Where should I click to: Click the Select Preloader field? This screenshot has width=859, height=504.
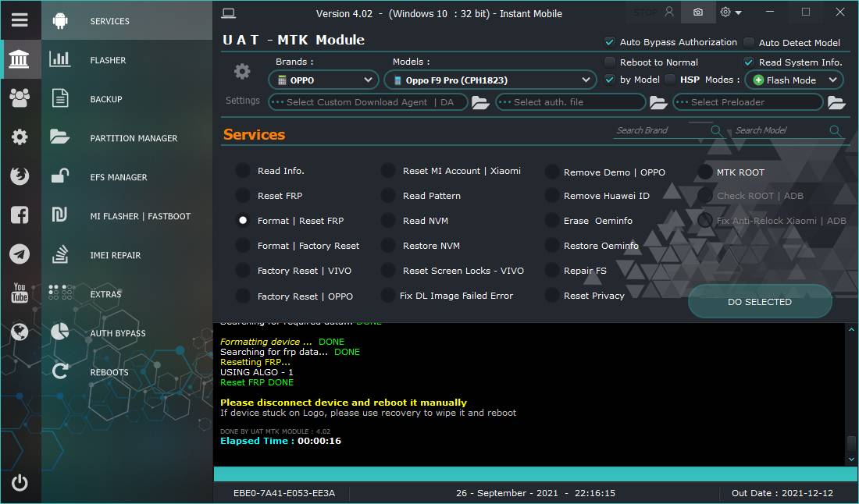coord(748,102)
